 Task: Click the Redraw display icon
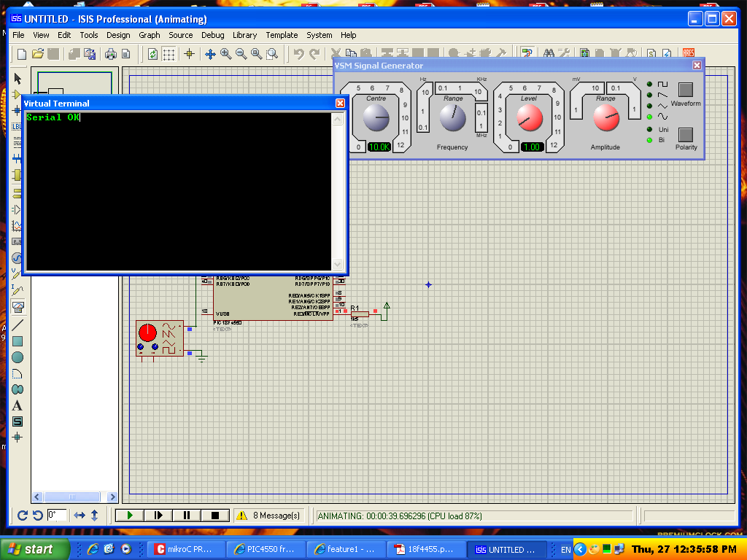click(x=152, y=54)
